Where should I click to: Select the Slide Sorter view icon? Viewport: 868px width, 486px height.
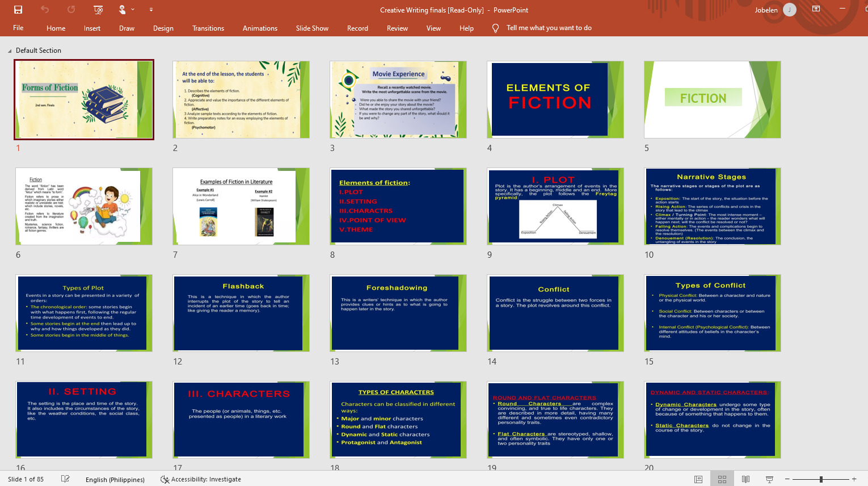[x=722, y=479]
